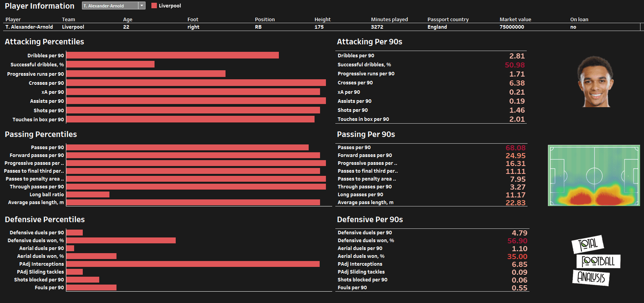This screenshot has width=644, height=303.
Task: Click the Defensive Per 90s heading
Action: (370, 219)
